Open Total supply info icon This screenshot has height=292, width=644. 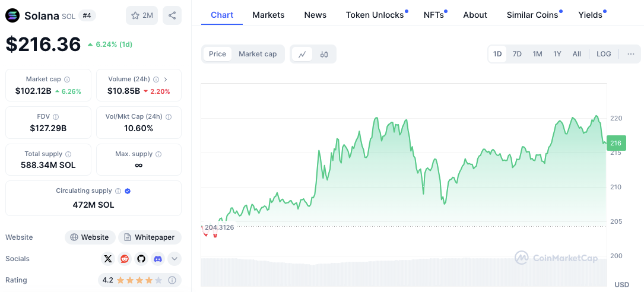pos(68,154)
